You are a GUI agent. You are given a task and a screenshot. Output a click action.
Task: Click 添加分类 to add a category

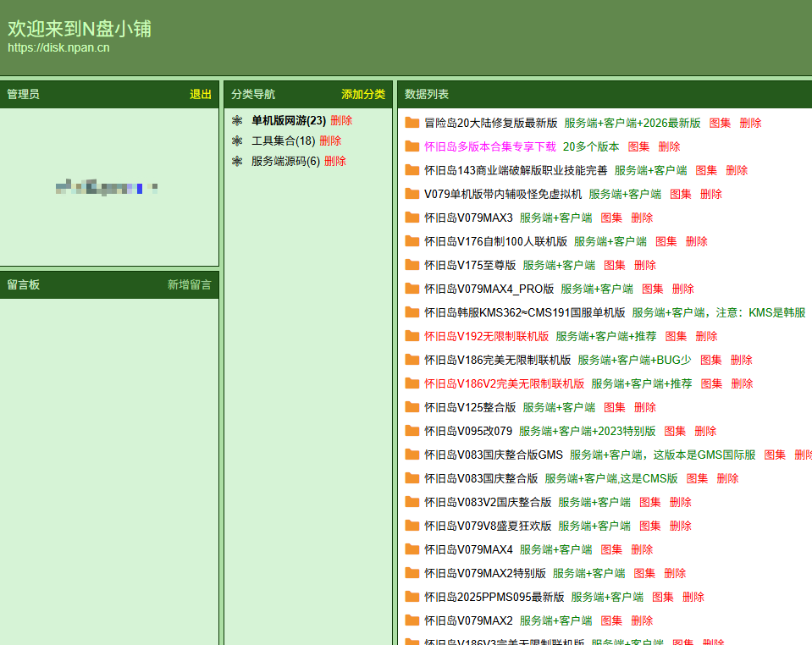tap(363, 94)
